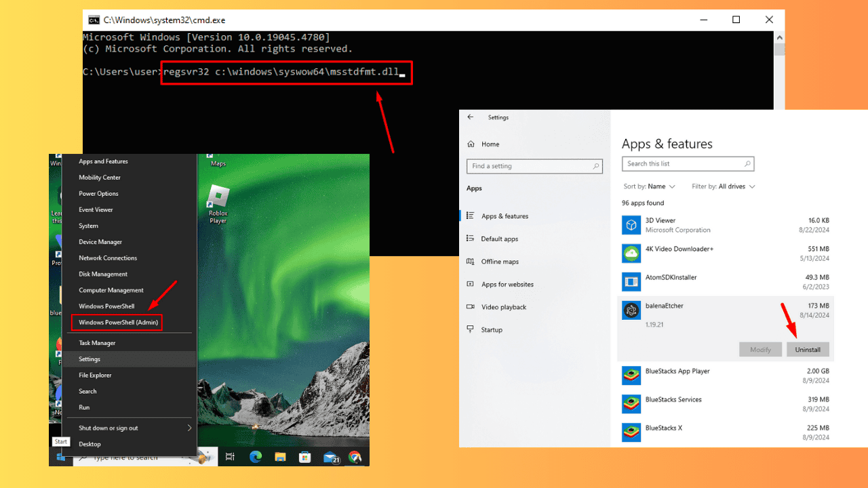Image resolution: width=868 pixels, height=488 pixels.
Task: Click the Find a setting field
Action: [534, 166]
